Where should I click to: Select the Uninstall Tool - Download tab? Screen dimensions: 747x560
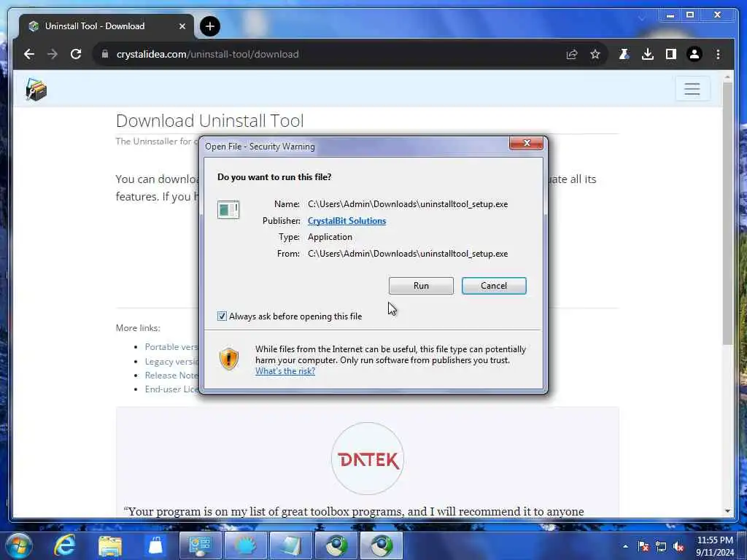[x=107, y=26]
